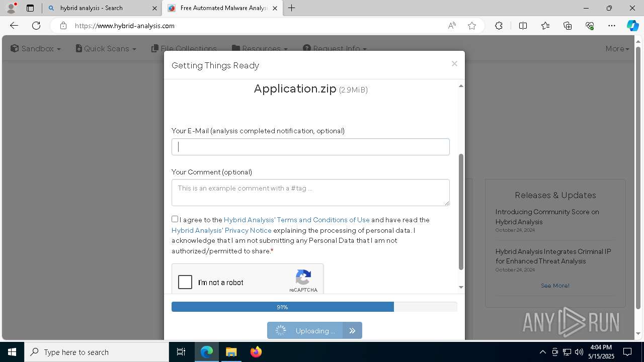Expand the Sandbox dropdown menu
Viewport: 644px width, 362px height.
click(x=36, y=49)
